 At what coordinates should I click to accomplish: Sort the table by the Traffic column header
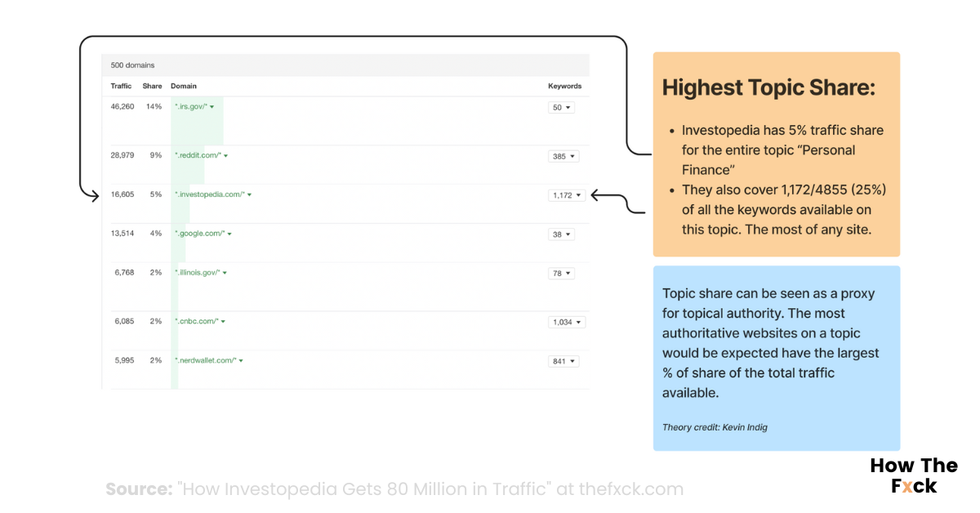pos(120,86)
